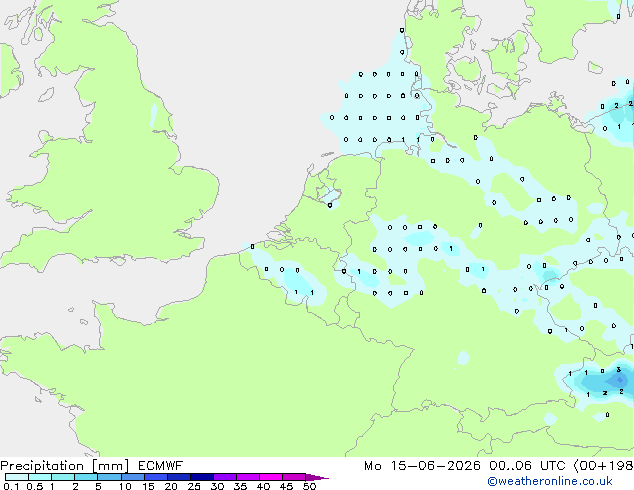The height and width of the screenshot is (490, 634).
Task: Select the 5–10 mm legend color swatch
Action: pos(109,477)
